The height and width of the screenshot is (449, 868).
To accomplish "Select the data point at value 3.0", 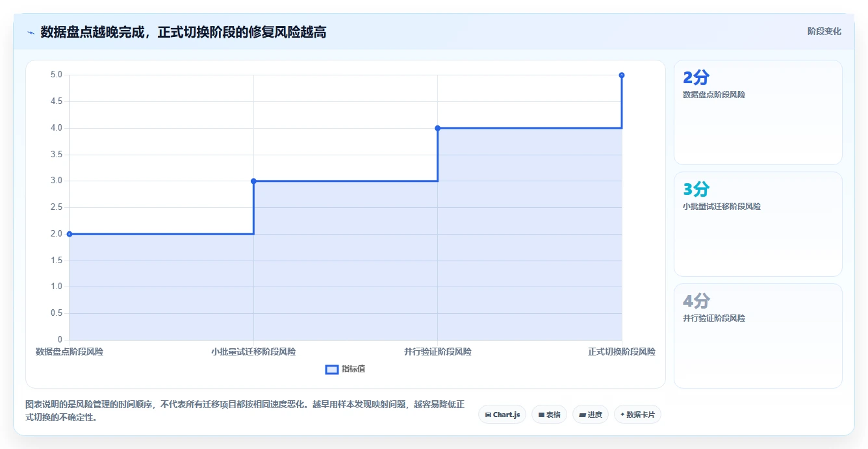I will 253,181.
